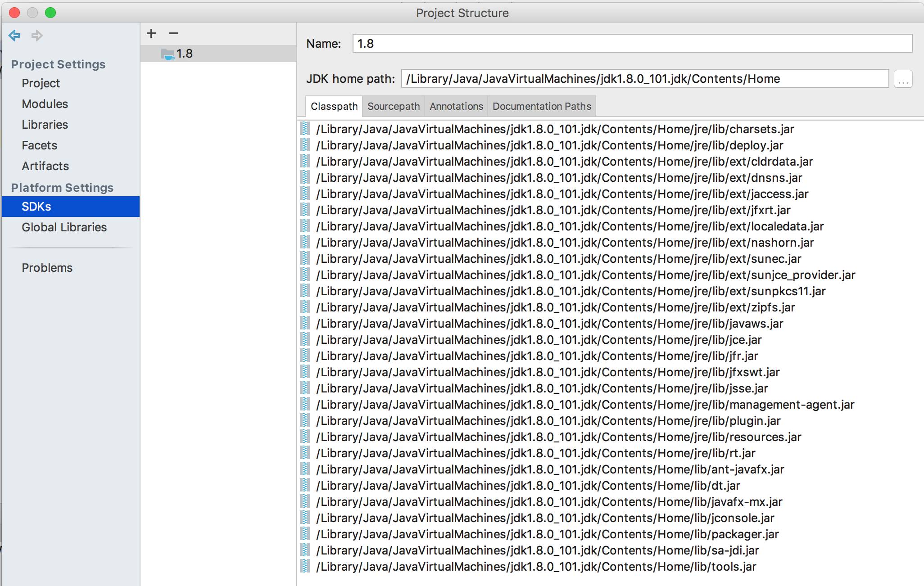Click the forward navigation arrow

pyautogui.click(x=37, y=35)
